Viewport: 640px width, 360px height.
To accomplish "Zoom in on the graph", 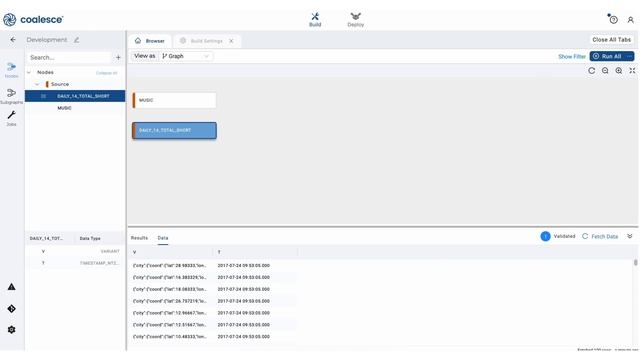I will (x=619, y=71).
